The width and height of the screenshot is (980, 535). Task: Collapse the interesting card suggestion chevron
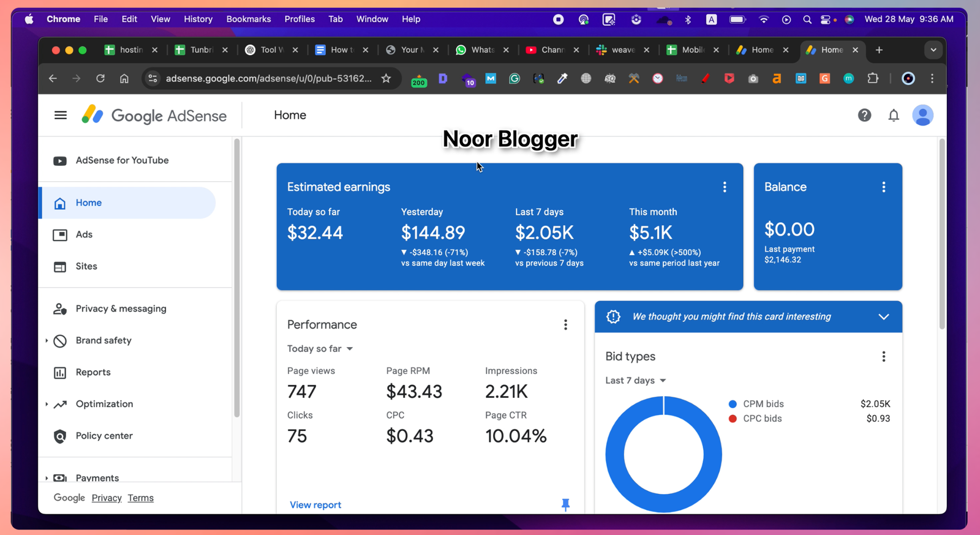point(883,316)
